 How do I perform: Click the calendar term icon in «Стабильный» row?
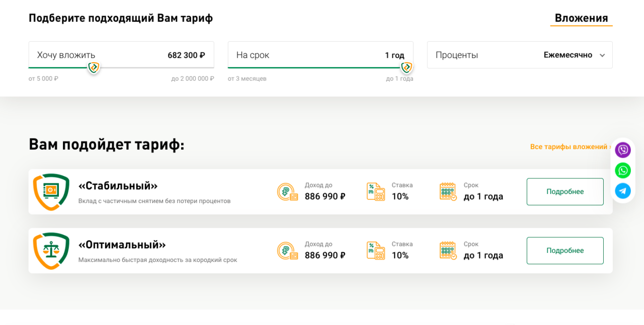coord(448,191)
